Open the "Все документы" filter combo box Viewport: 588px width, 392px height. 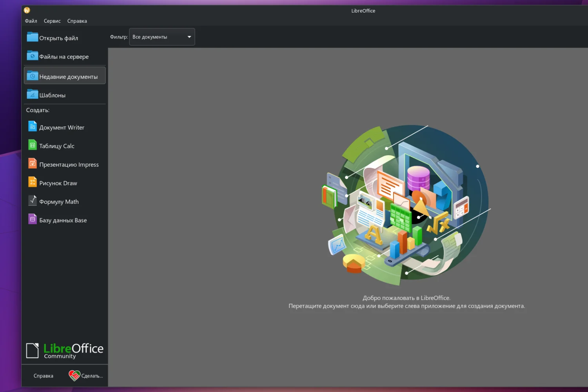[162, 37]
